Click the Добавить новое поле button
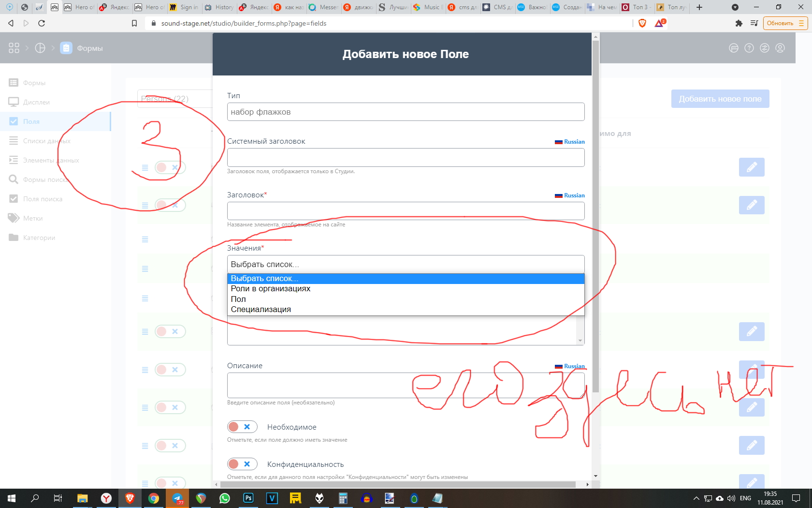812x508 pixels. 720,99
